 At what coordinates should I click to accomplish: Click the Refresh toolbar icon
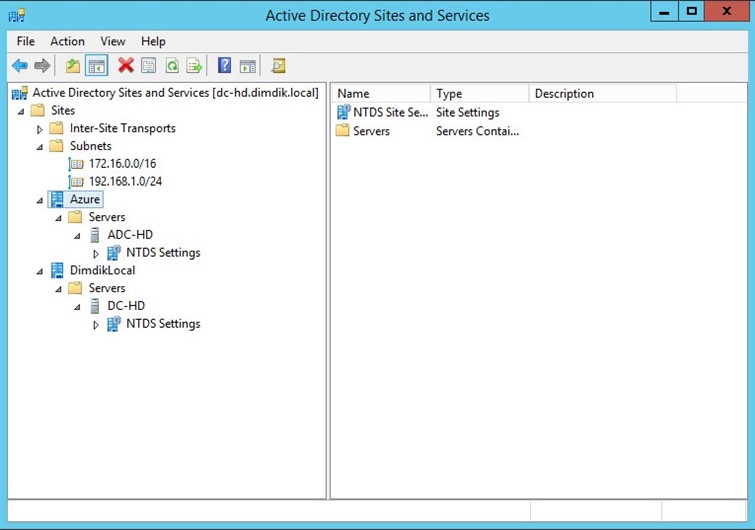pyautogui.click(x=172, y=65)
